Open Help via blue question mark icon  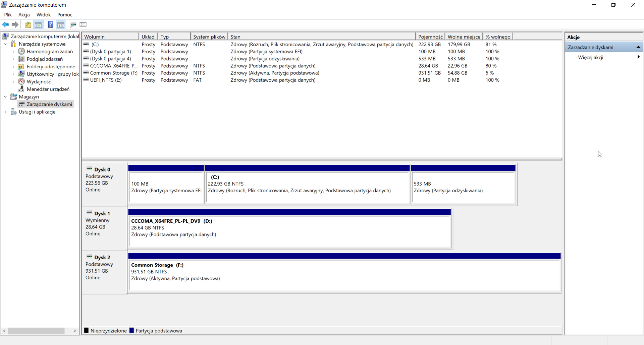(x=50, y=24)
